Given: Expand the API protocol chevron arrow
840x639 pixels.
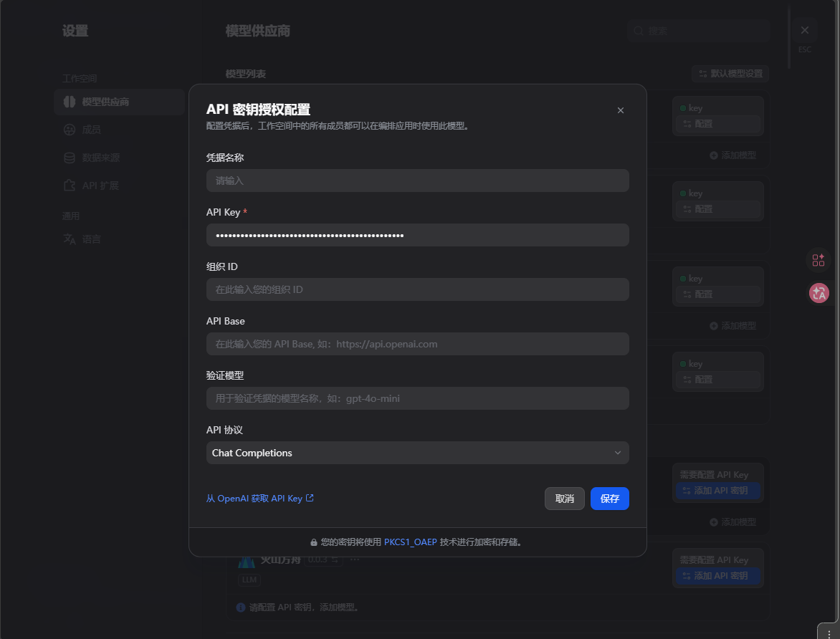Looking at the screenshot, I should coord(618,453).
